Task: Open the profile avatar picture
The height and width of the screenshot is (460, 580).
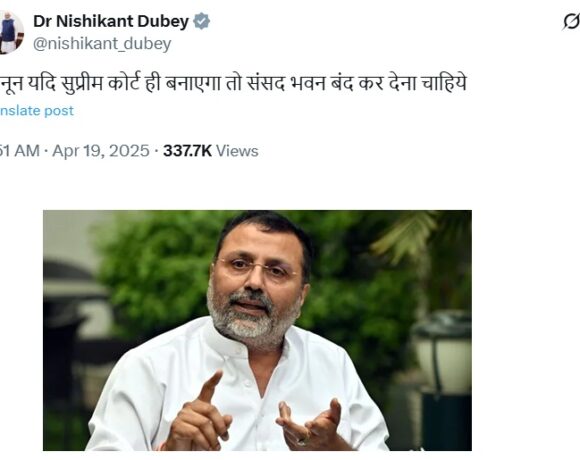Action: point(11,33)
